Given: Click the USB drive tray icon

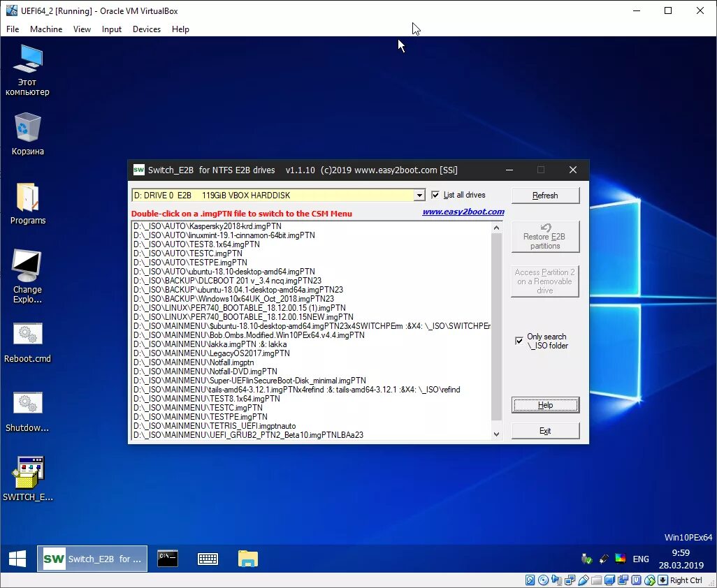Looking at the screenshot, I should point(604,558).
